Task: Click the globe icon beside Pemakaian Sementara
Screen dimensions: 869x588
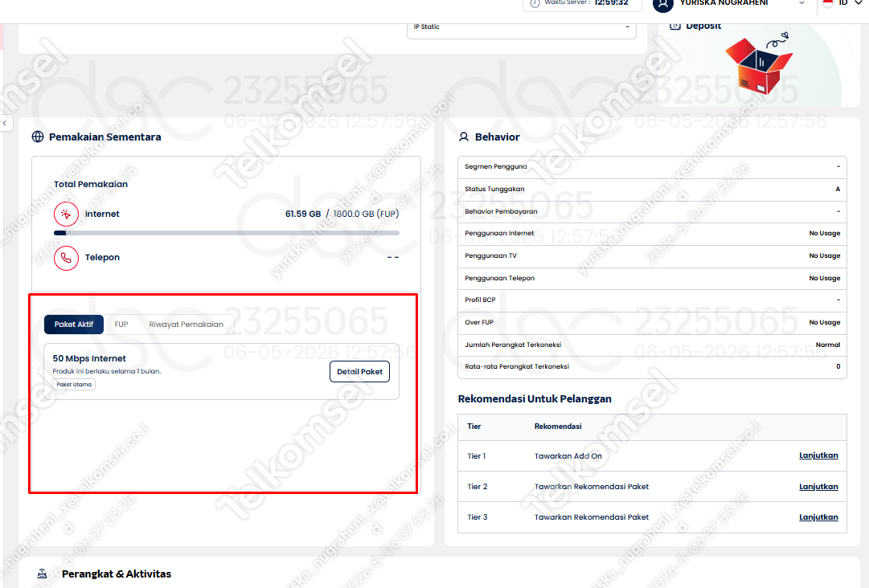Action: coord(38,137)
